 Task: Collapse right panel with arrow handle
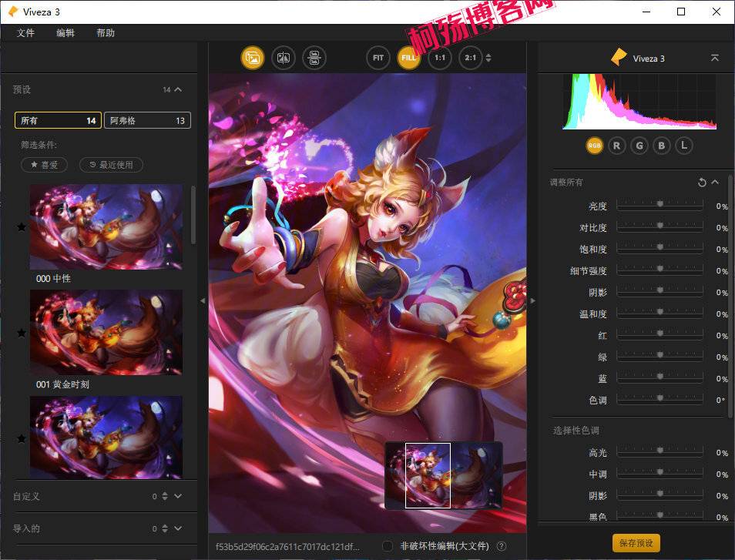(532, 301)
